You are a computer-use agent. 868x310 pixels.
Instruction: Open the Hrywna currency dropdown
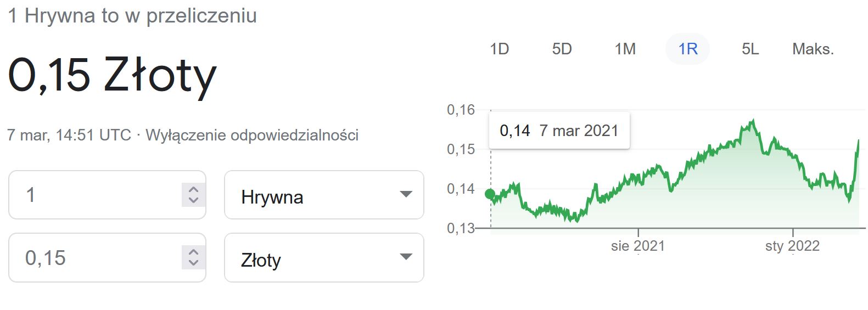point(324,195)
